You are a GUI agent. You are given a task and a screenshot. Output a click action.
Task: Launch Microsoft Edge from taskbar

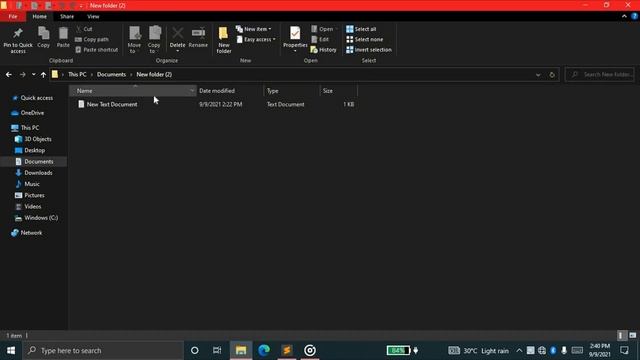tap(264, 351)
